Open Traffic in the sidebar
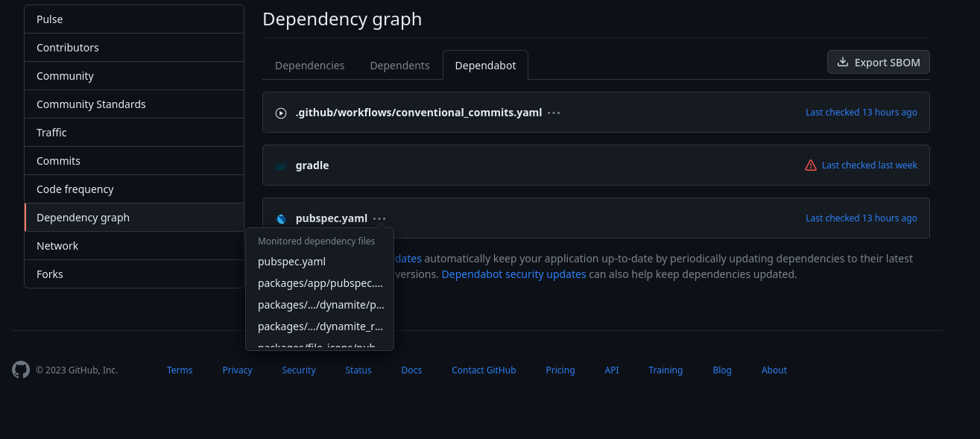Screen dimensions: 980x439 pyautogui.click(x=51, y=132)
